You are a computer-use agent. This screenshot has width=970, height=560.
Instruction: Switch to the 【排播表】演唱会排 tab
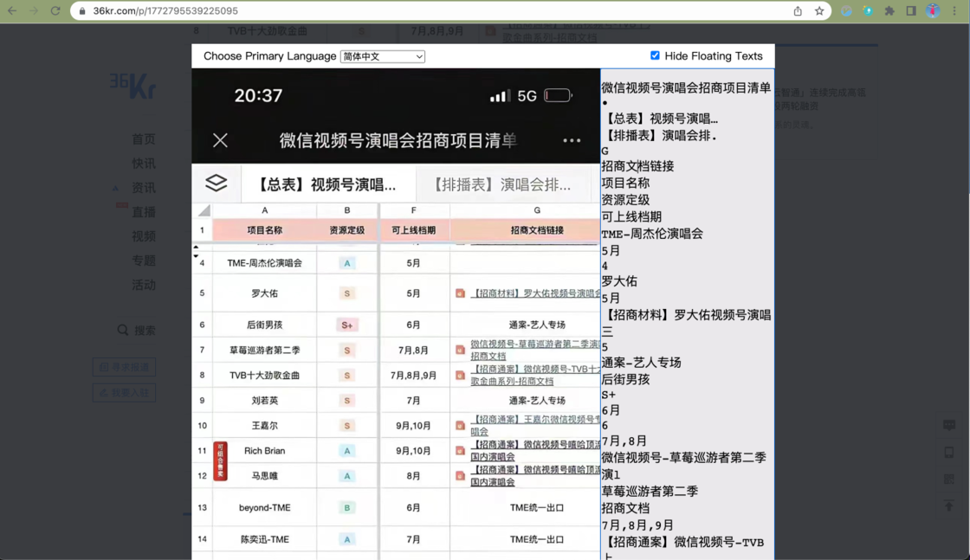click(501, 184)
